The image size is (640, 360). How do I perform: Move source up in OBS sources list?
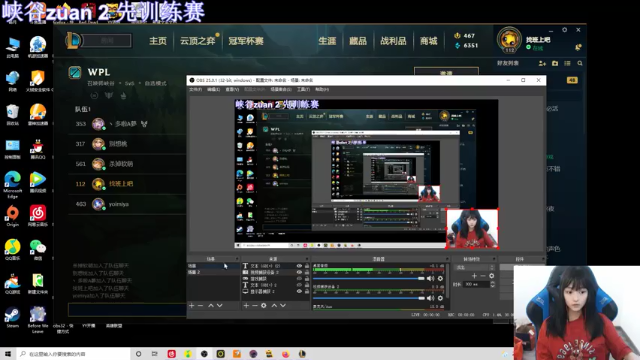tap(274, 305)
